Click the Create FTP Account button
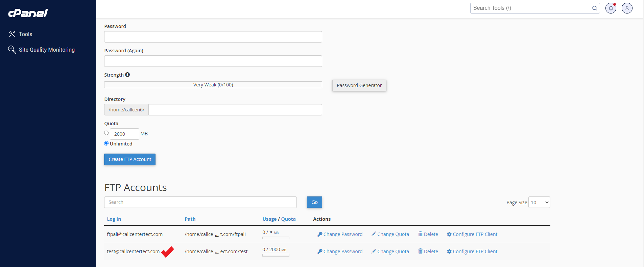The image size is (644, 267). tap(130, 159)
